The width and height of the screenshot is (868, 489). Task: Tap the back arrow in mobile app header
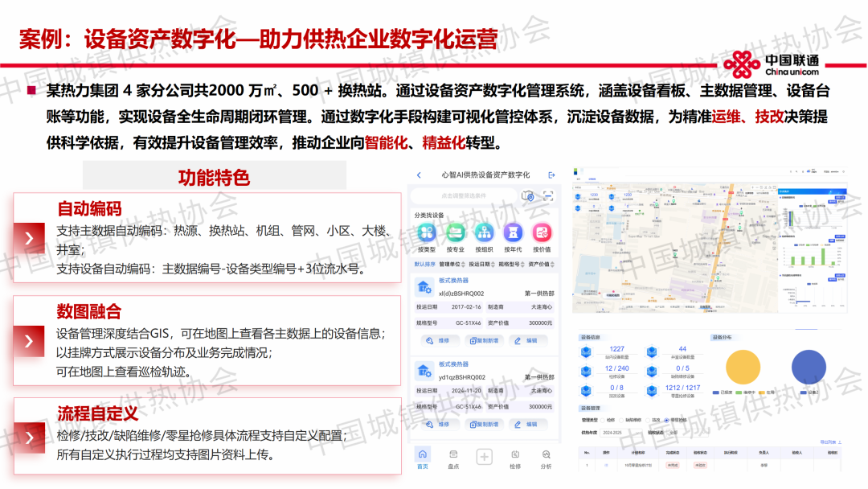(x=419, y=175)
